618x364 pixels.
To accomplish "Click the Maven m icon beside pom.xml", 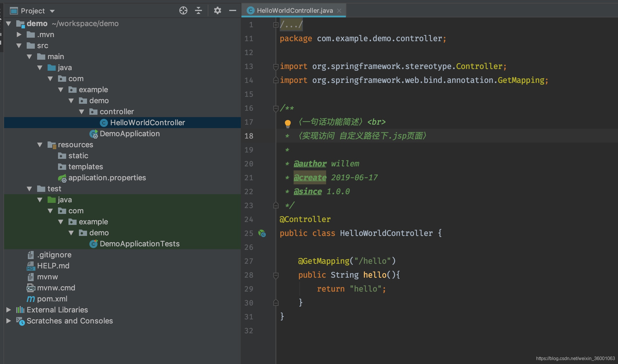I will 31,299.
